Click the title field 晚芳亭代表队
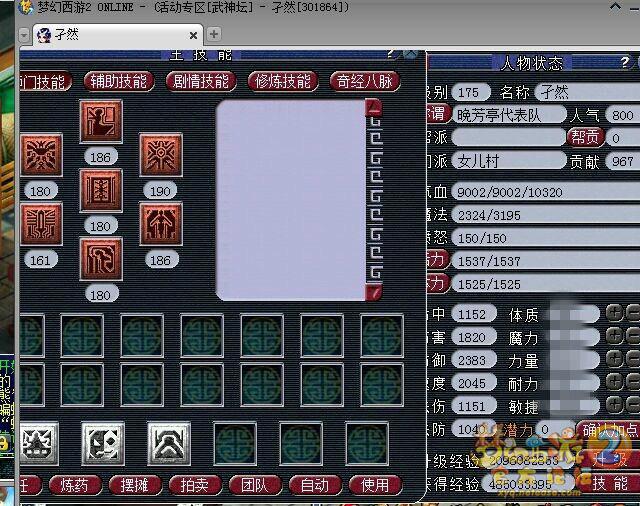640x506 pixels. (509, 115)
